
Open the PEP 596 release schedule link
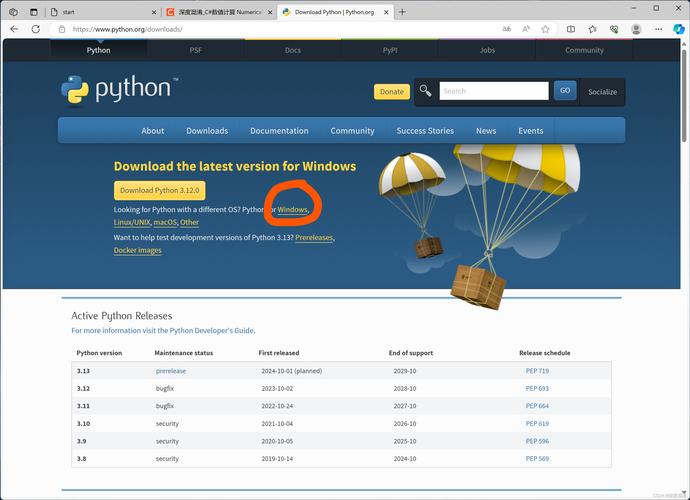(x=537, y=441)
